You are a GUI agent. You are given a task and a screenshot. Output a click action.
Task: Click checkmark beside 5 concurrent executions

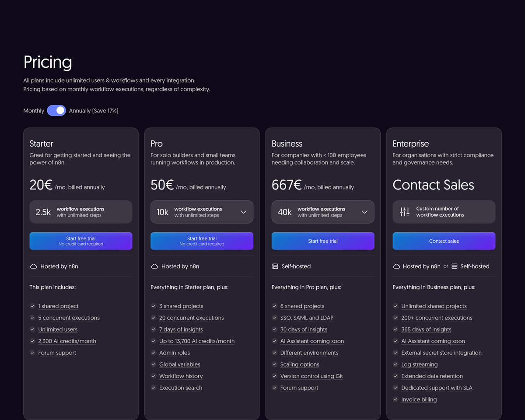click(x=32, y=318)
